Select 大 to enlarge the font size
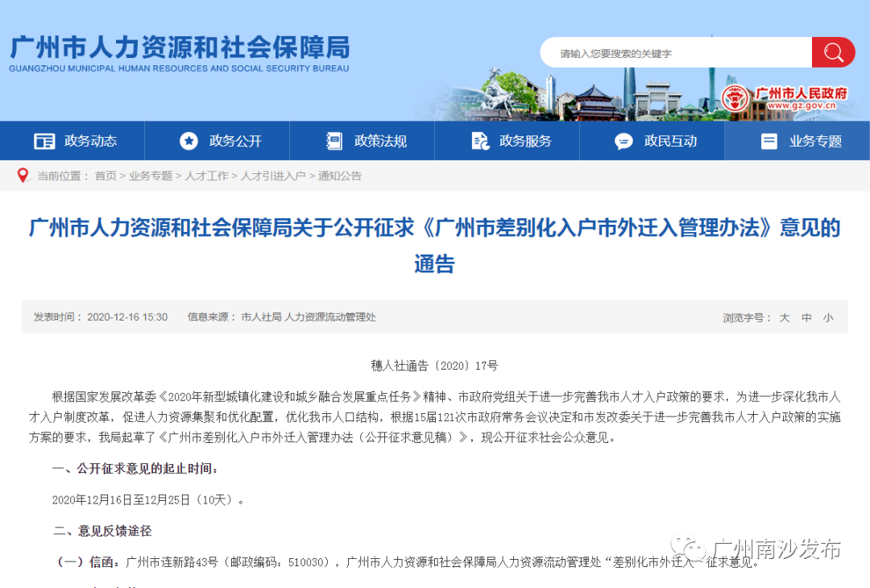Screen dimensions: 870x588 click(x=784, y=317)
